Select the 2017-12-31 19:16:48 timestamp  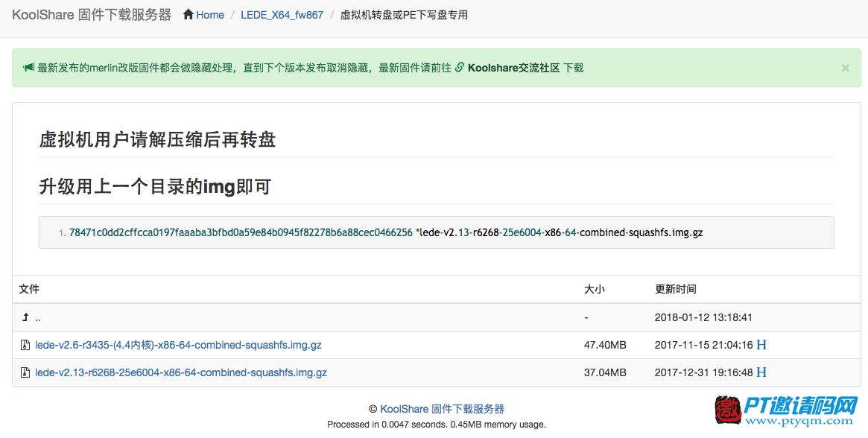pyautogui.click(x=703, y=372)
